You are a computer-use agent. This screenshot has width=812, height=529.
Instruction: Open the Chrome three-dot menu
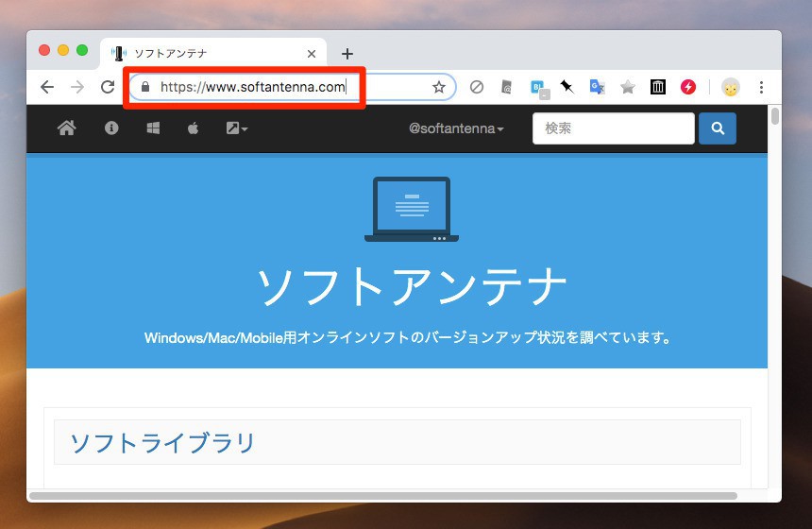click(761, 87)
